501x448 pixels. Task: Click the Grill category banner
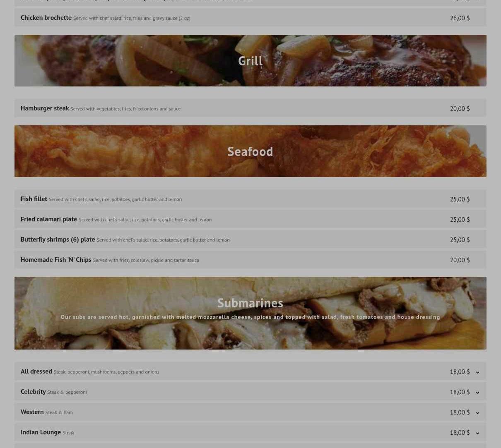click(250, 61)
